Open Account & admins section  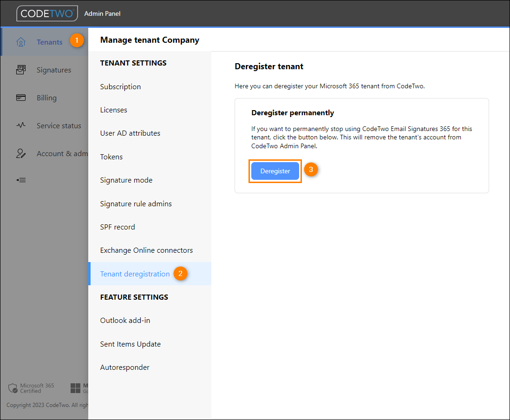pos(44,154)
